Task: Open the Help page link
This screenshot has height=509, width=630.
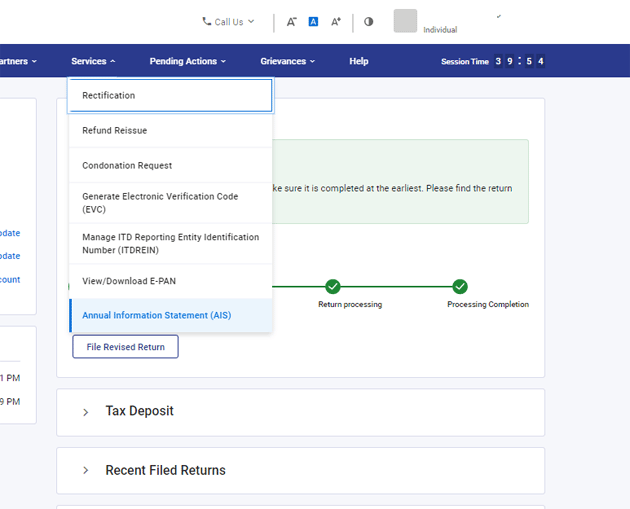Action: click(358, 61)
